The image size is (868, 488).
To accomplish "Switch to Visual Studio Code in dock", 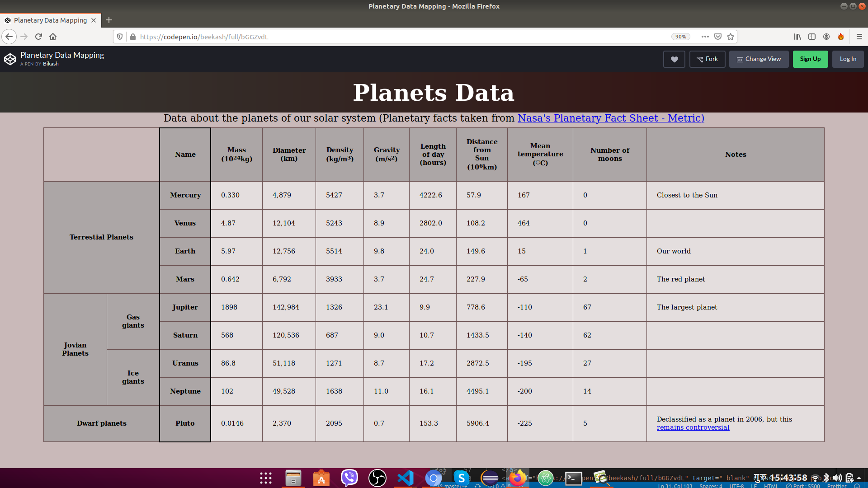I will pyautogui.click(x=406, y=478).
